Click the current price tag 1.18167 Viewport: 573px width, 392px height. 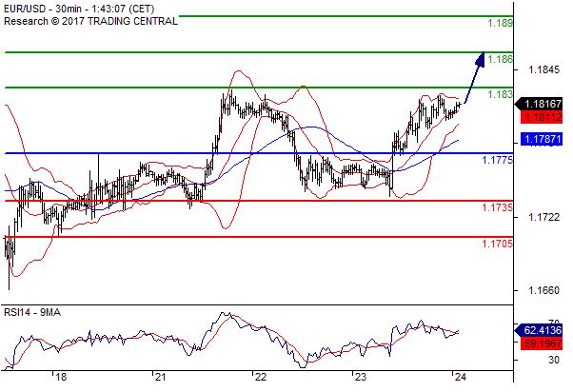pos(539,104)
